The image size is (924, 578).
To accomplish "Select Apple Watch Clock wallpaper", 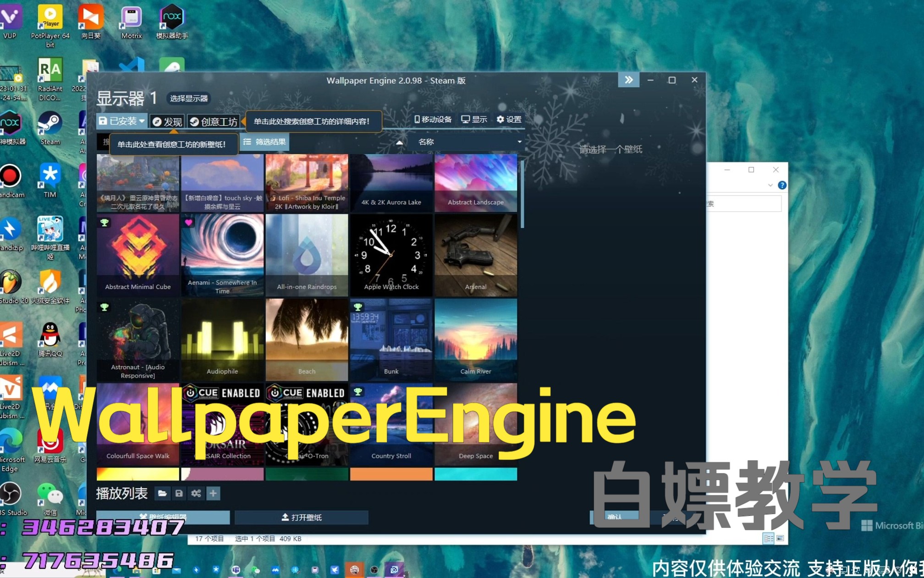I will coord(391,255).
